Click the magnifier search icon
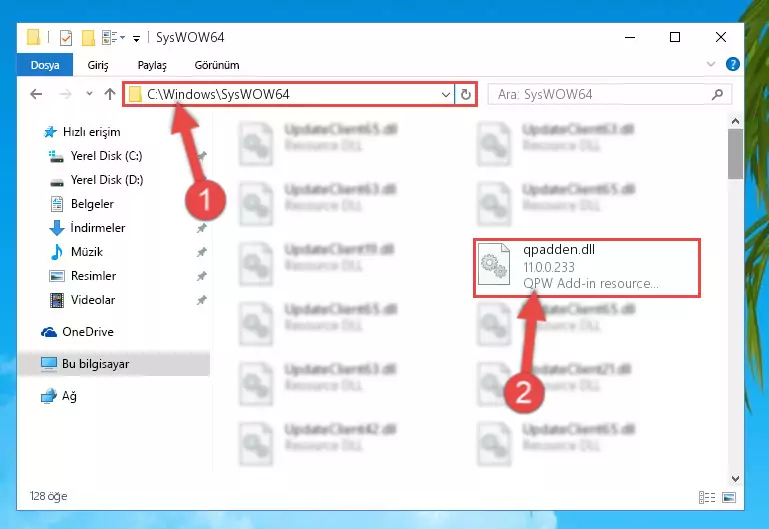This screenshot has width=769, height=529. (x=717, y=94)
